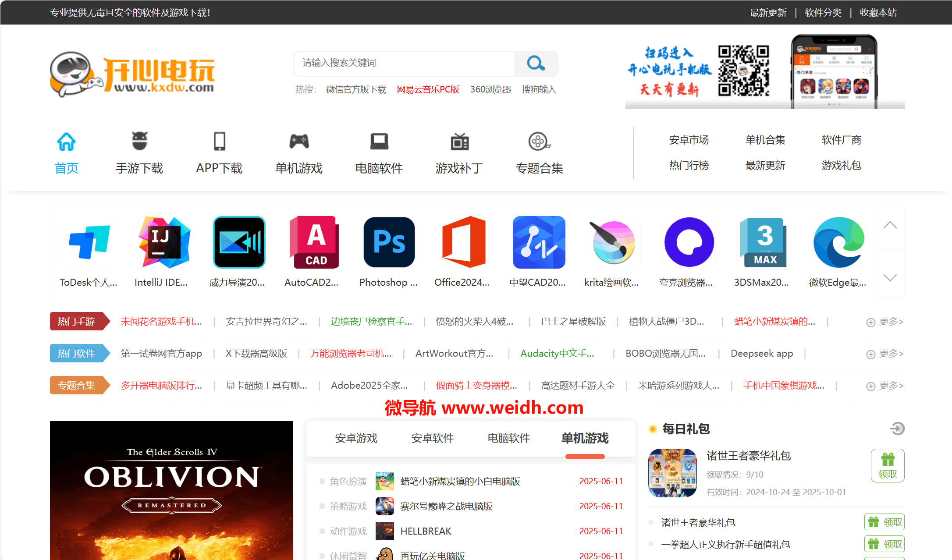The image size is (952, 560).
Task: Open the 中望CAD app icon
Action: coord(539,242)
